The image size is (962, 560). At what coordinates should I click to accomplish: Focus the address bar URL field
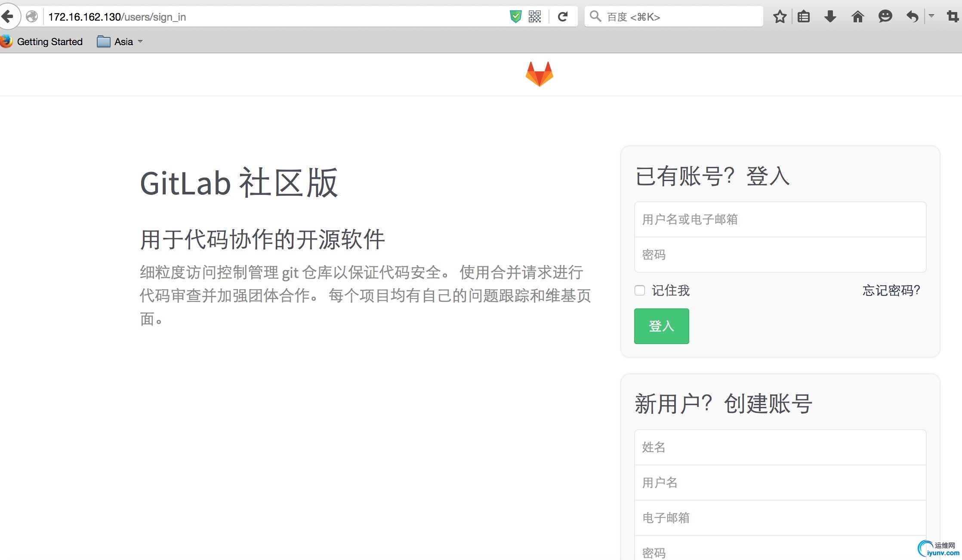coord(275,17)
